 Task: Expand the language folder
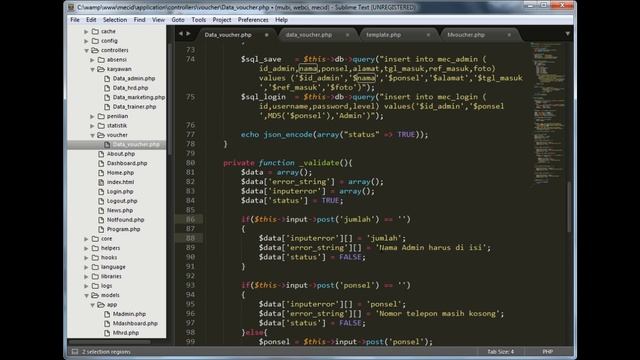86,267
